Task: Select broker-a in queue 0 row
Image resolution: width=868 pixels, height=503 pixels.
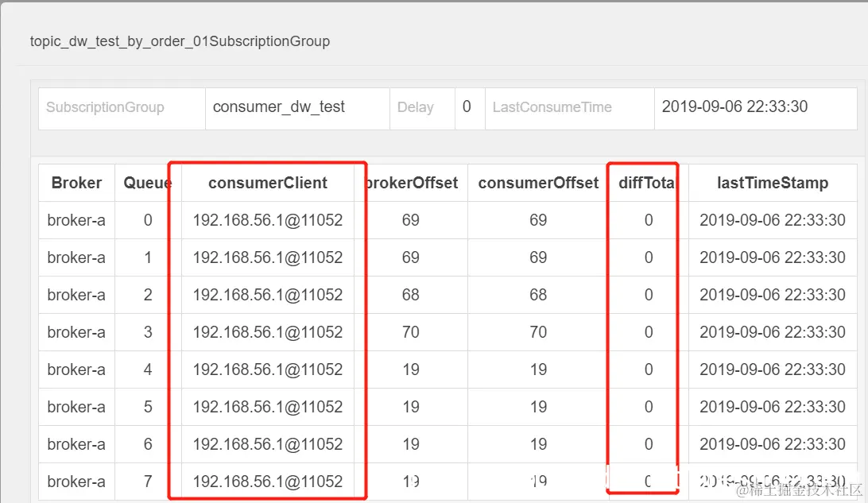Action: coord(76,220)
